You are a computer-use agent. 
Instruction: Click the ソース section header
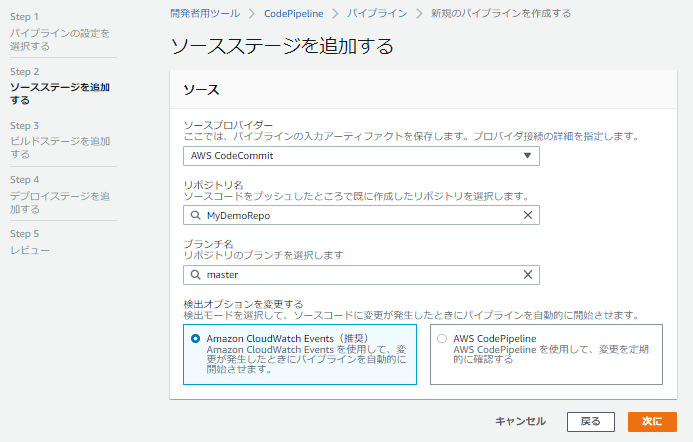202,90
